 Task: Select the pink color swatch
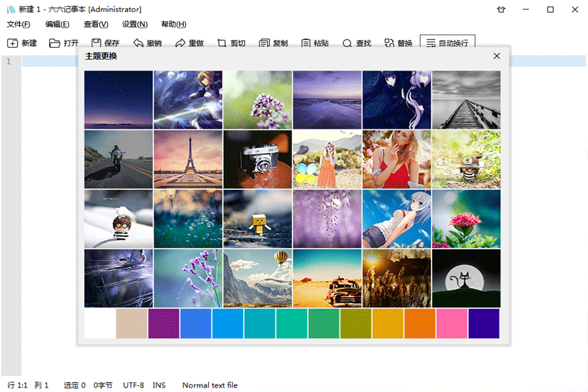click(x=452, y=324)
